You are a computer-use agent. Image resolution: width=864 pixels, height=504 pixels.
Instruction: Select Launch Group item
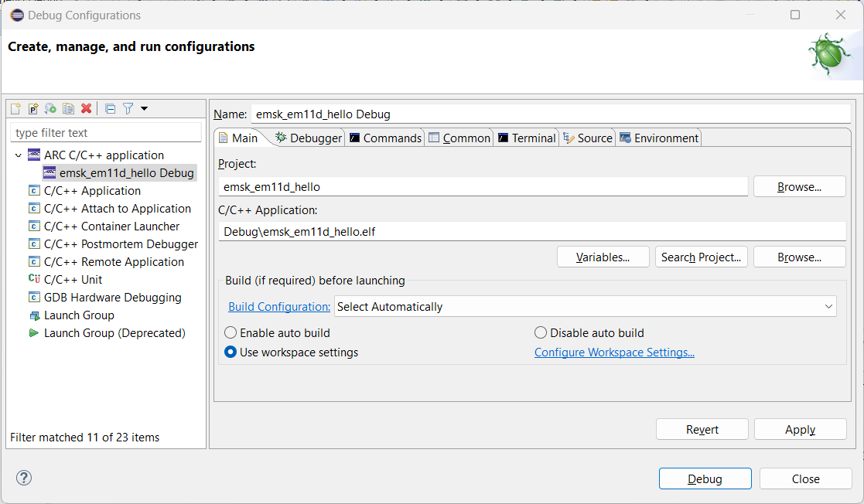tap(72, 315)
